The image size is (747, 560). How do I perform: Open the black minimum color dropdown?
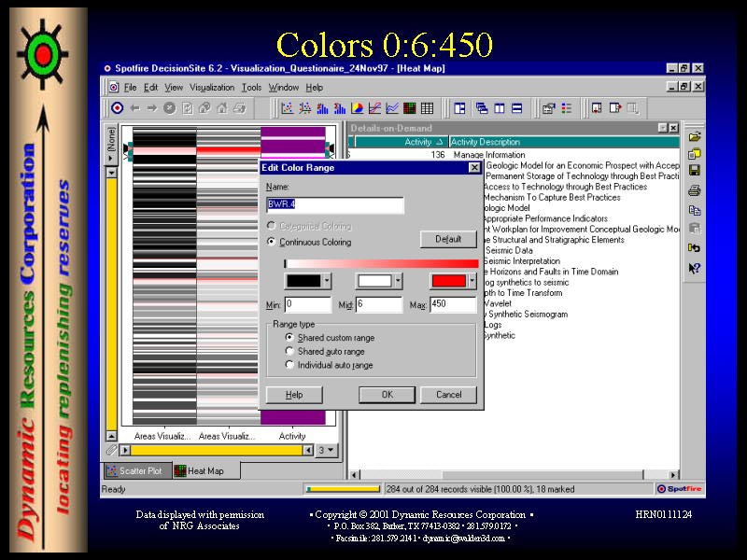click(x=327, y=280)
